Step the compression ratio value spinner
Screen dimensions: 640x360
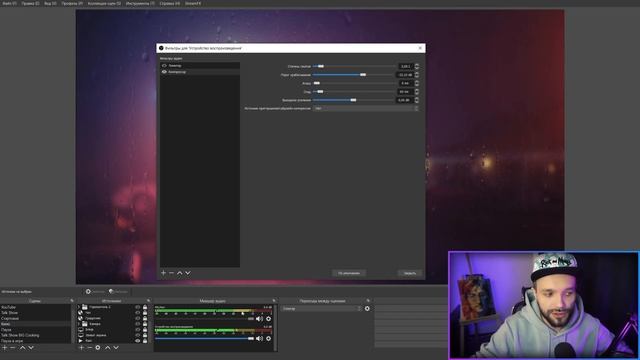pyautogui.click(x=417, y=66)
